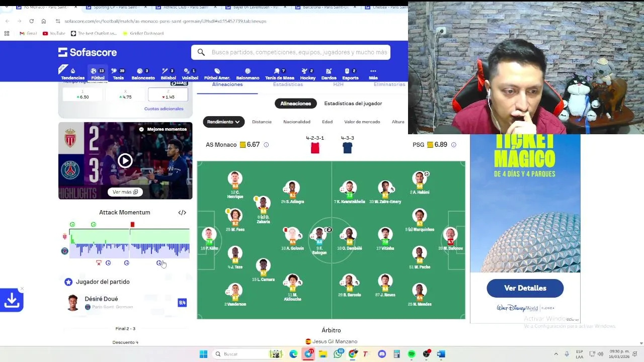644x362 pixels.
Task: Select the 4.75 draw odds
Action: tap(125, 95)
